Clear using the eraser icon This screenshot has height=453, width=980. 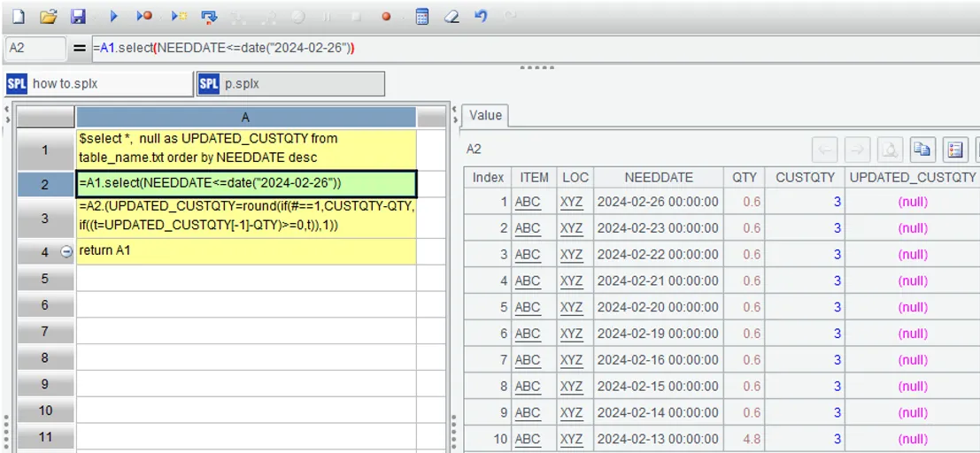pyautogui.click(x=451, y=17)
